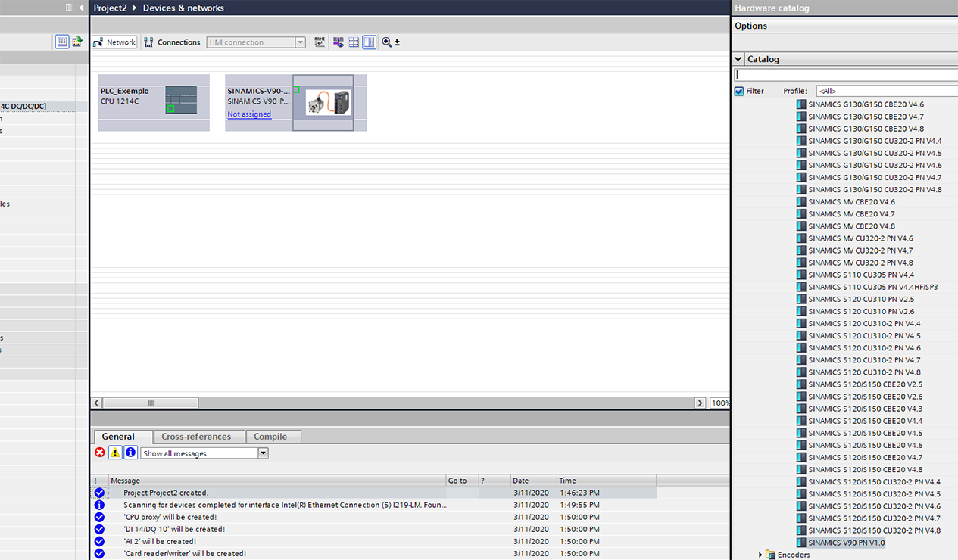958x560 pixels.
Task: Click the green PROFINET port on SINAMICS device
Action: click(x=297, y=90)
